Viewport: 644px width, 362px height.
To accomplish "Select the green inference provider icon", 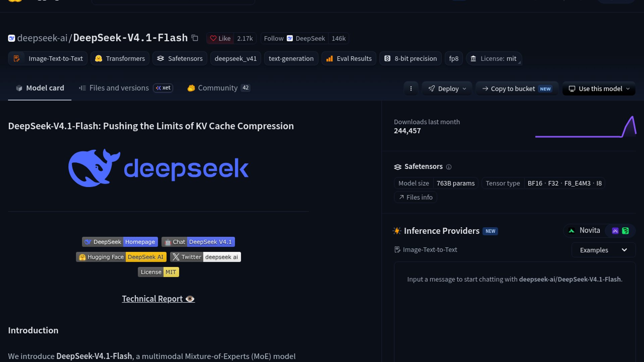I will (x=625, y=231).
